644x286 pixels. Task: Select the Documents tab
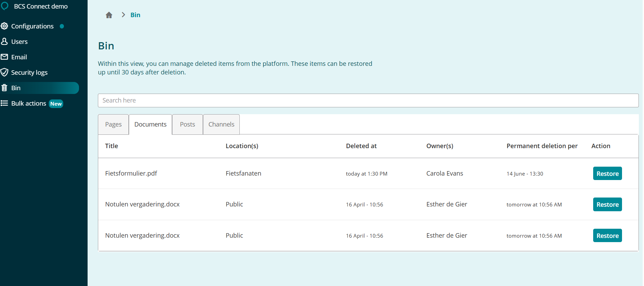point(150,124)
